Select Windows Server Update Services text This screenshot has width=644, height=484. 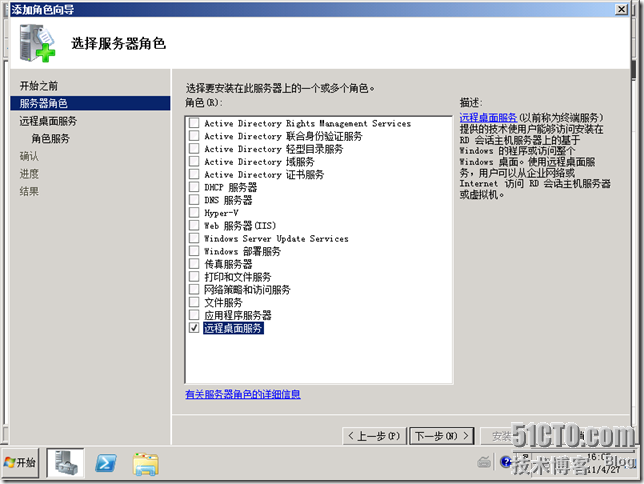tap(276, 238)
